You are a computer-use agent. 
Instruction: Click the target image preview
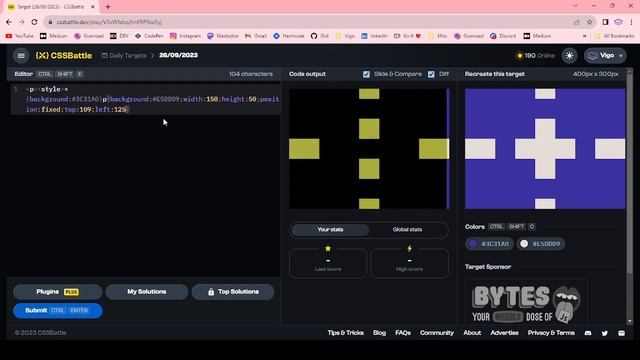pyautogui.click(x=545, y=149)
